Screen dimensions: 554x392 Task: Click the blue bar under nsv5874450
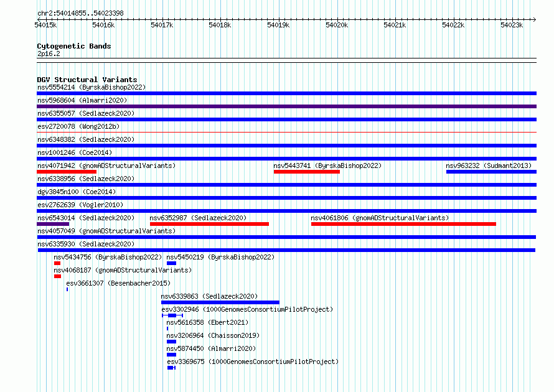point(171,355)
